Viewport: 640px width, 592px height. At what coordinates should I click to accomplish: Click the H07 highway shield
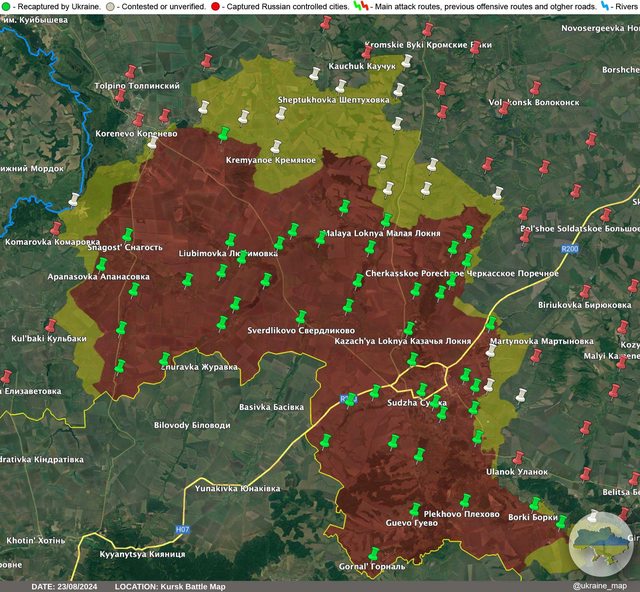182,529
